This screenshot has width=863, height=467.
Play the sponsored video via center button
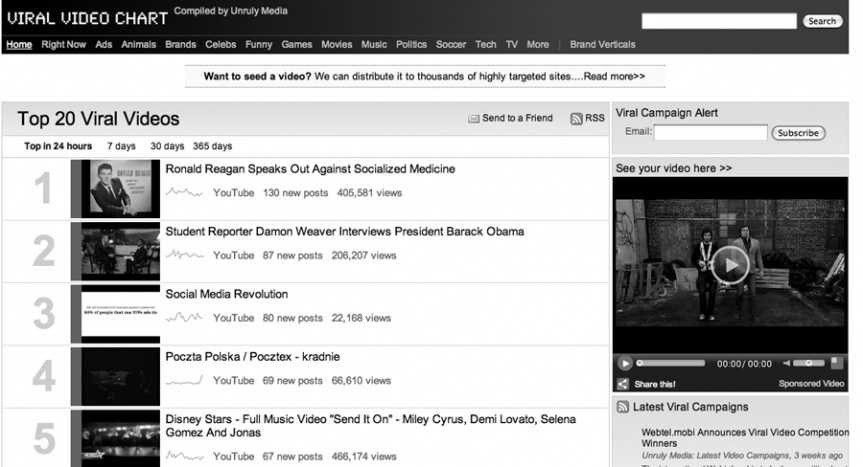pos(730,265)
